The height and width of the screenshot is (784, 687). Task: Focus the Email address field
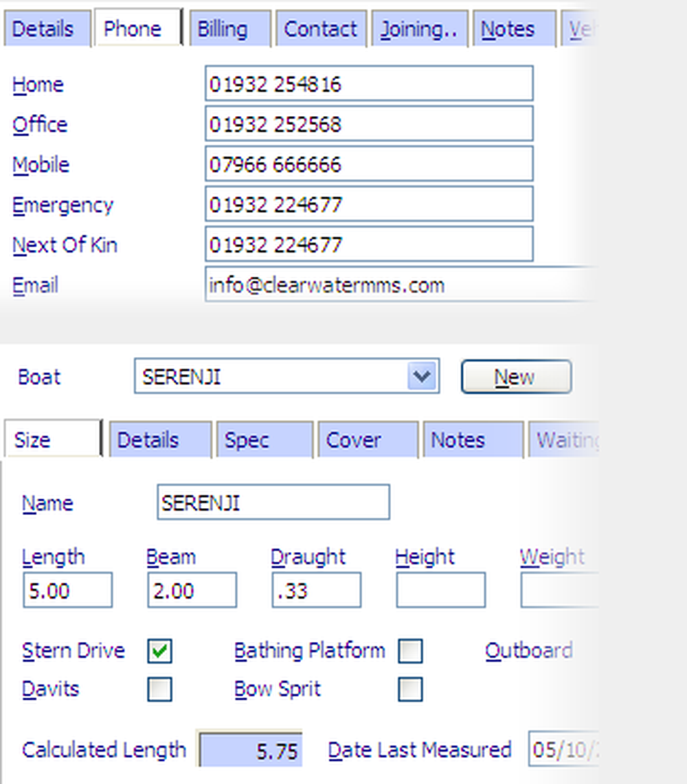pos(398,285)
